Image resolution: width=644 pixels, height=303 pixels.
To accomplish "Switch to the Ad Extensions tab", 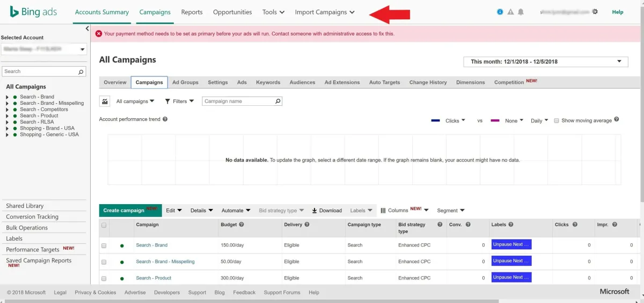I will 342,82.
